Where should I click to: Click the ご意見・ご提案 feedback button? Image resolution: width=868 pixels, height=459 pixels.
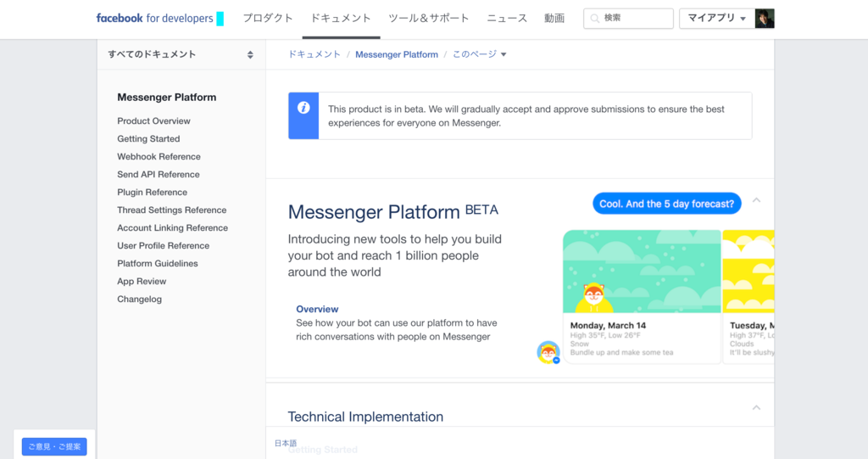pos(54,446)
